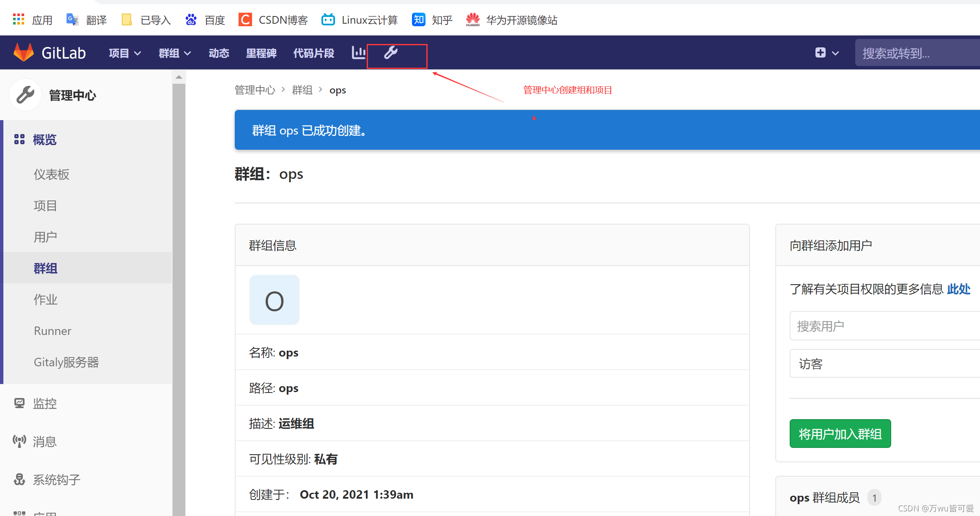This screenshot has height=516, width=980.
Task: Open 百度 bookmark
Action: pyautogui.click(x=205, y=20)
